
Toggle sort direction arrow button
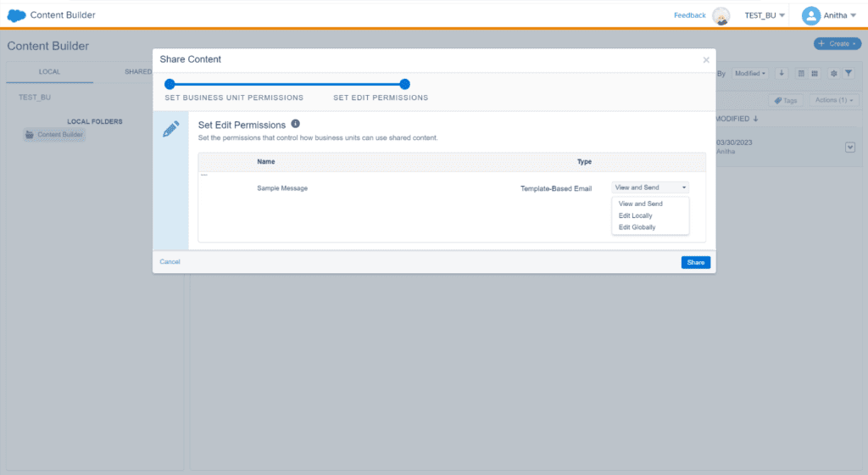tap(782, 74)
